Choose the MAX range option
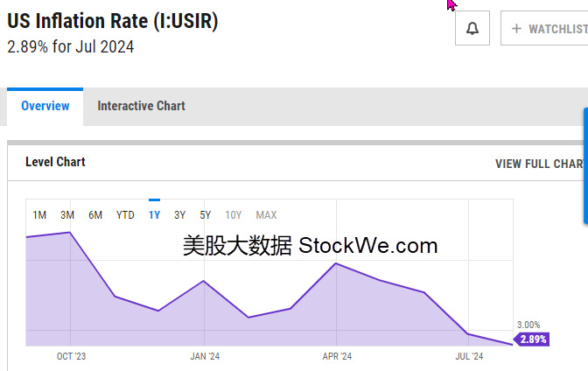588x371 pixels. click(x=266, y=215)
